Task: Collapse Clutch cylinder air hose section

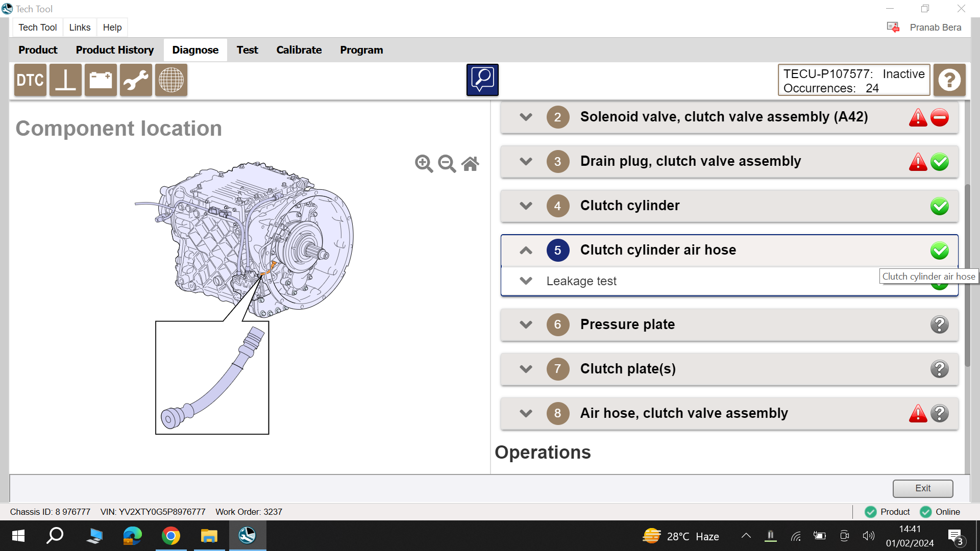Action: (526, 250)
